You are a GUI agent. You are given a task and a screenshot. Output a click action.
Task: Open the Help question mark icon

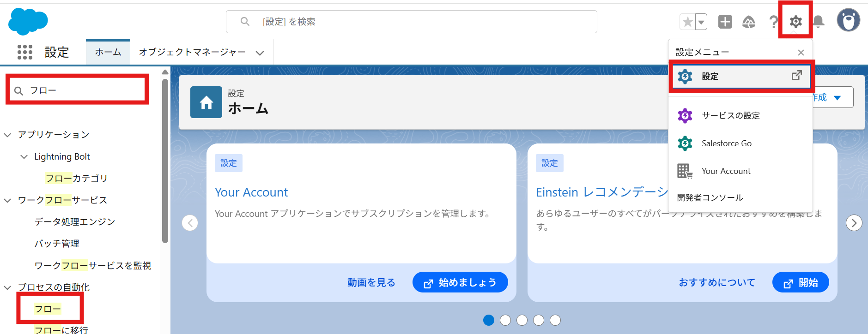(x=773, y=22)
